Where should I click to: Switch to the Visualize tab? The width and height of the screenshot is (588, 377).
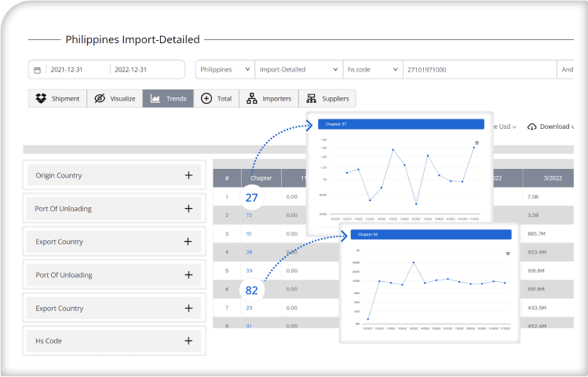[115, 99]
